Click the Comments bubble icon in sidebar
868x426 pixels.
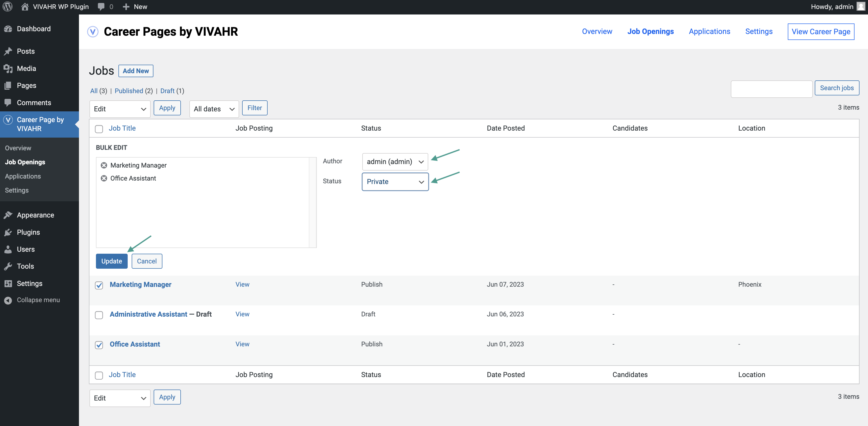click(x=8, y=102)
